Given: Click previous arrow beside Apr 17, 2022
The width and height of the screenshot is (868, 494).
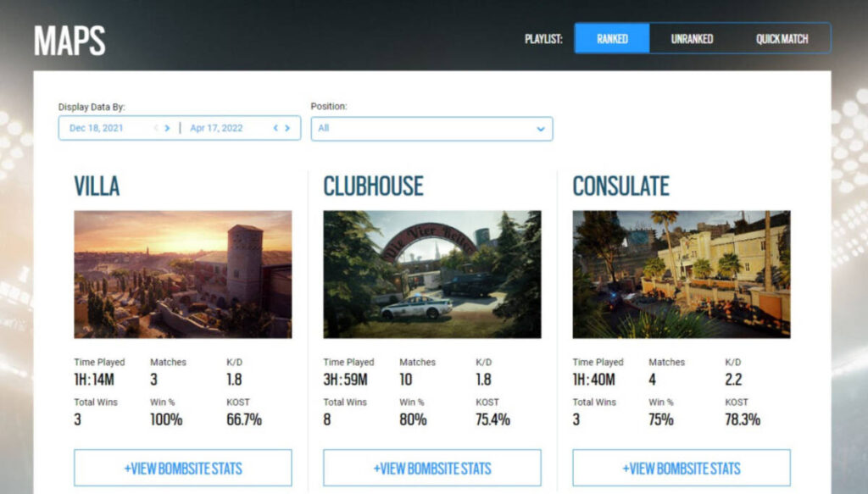Looking at the screenshot, I should [275, 129].
